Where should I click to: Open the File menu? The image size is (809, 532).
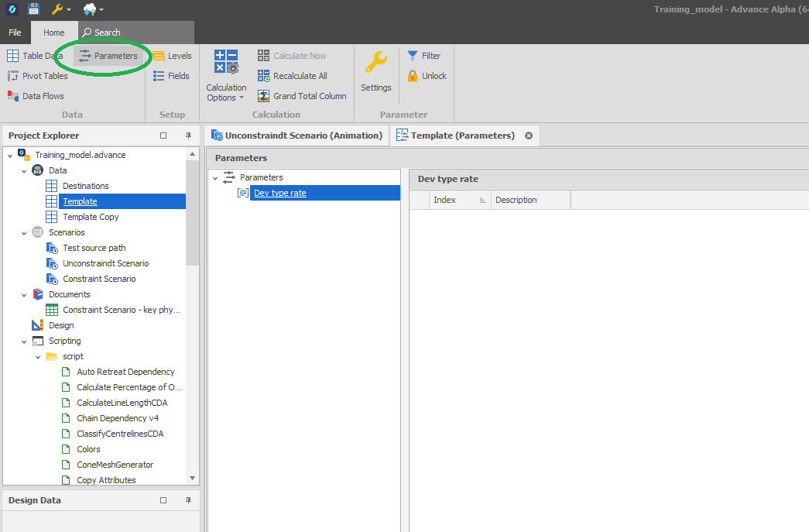[15, 33]
